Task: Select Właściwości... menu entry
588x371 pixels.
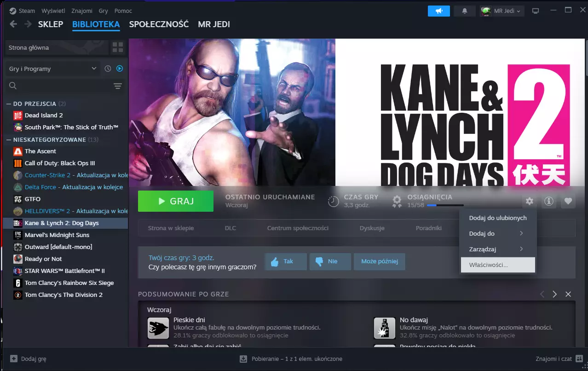Action: pyautogui.click(x=498, y=265)
